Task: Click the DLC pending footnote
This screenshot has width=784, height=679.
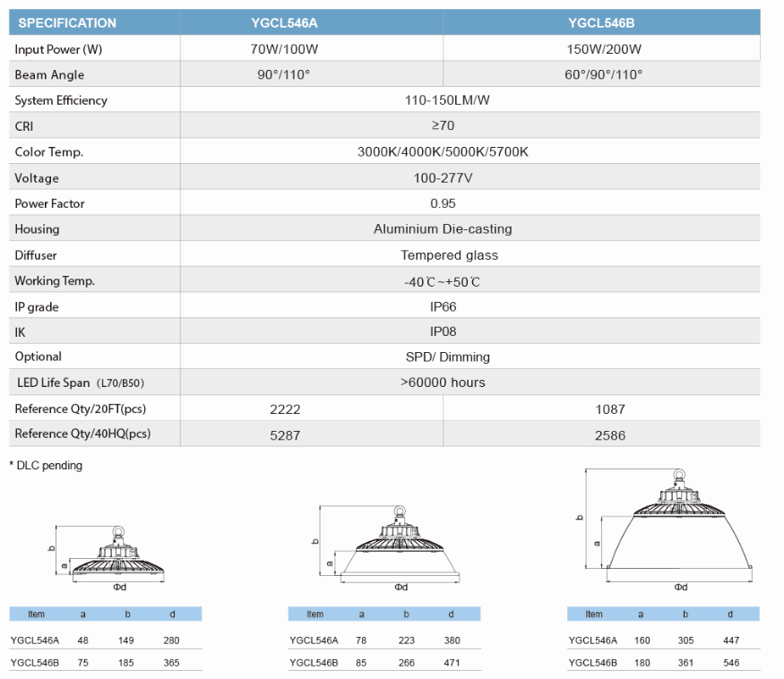Action: pyautogui.click(x=46, y=465)
